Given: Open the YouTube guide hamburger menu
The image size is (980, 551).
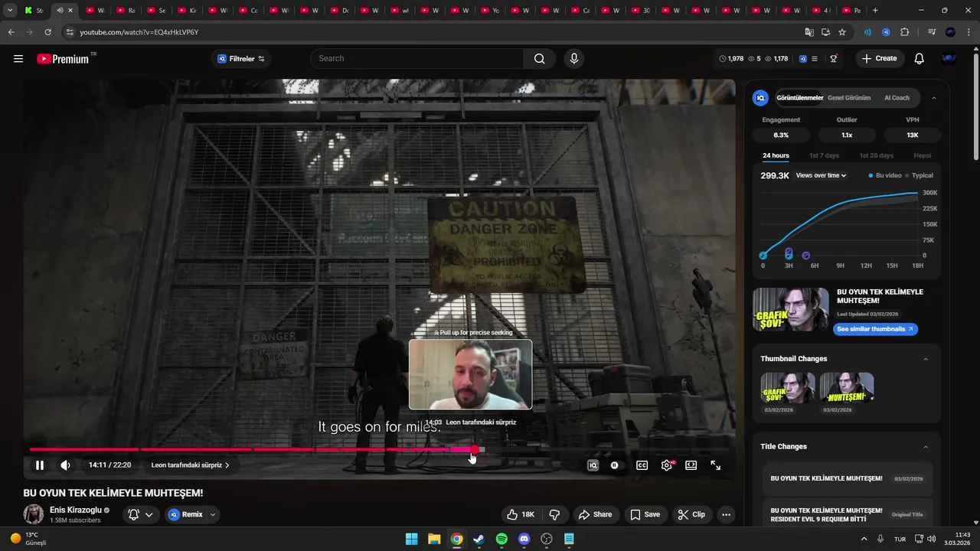Looking at the screenshot, I should point(18,59).
